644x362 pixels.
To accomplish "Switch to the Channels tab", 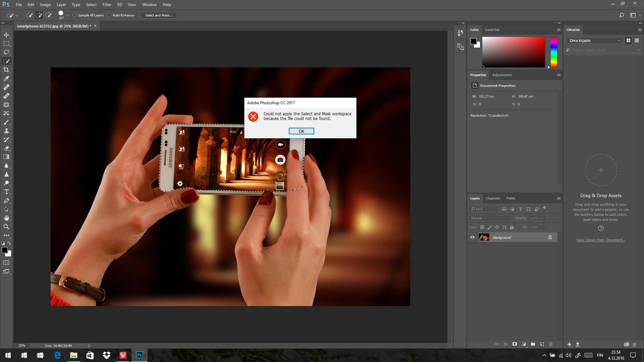I will pyautogui.click(x=493, y=198).
